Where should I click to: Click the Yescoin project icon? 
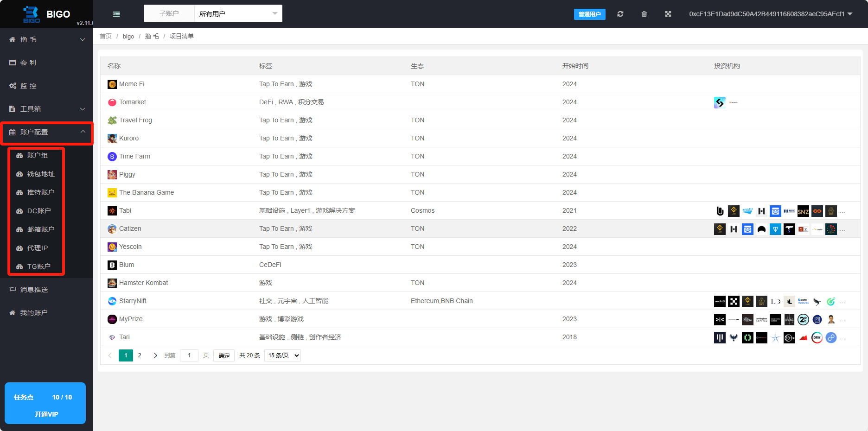point(112,247)
